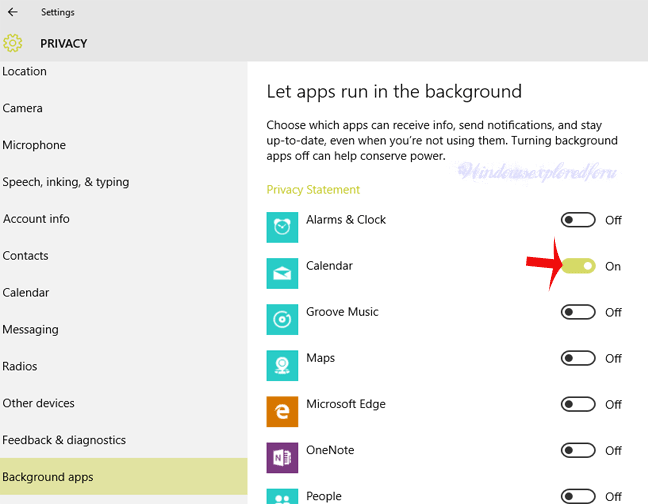Open Speech, inking, & typing settings
648x504 pixels.
point(124,182)
